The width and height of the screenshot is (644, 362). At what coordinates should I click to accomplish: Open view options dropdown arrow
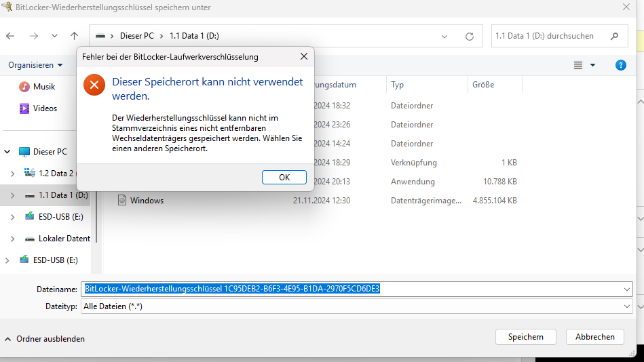tap(592, 65)
